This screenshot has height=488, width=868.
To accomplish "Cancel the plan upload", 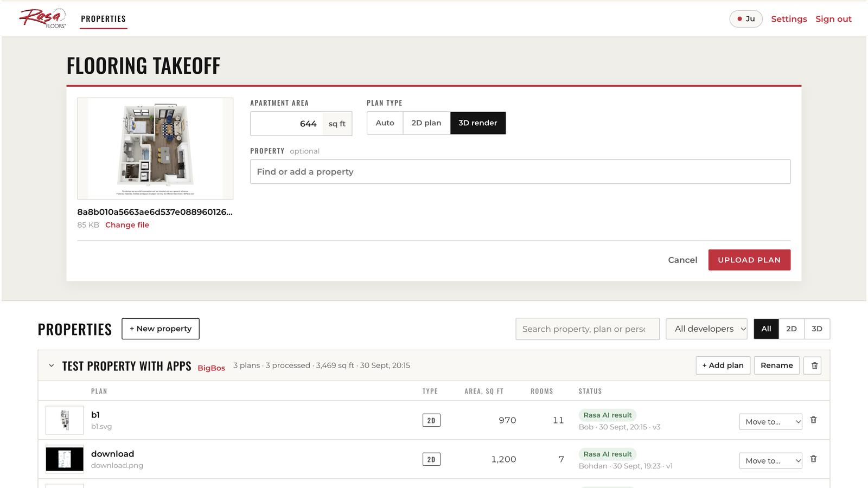I will [682, 260].
